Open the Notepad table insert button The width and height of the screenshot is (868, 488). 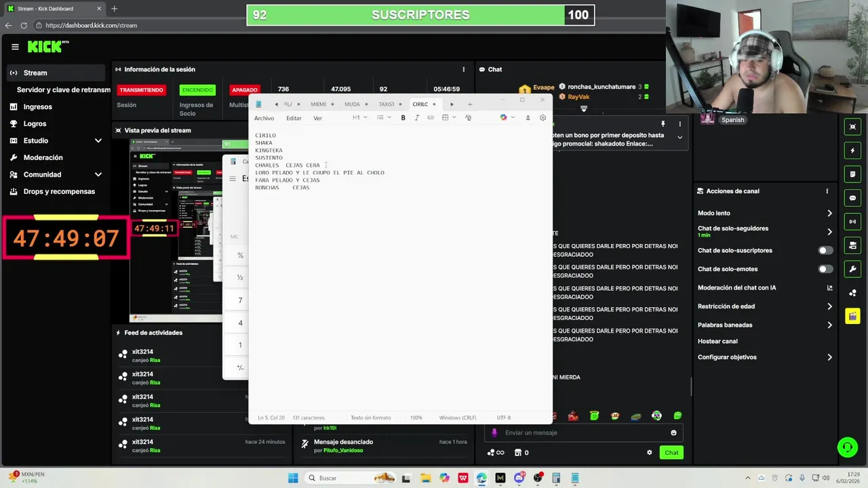445,118
